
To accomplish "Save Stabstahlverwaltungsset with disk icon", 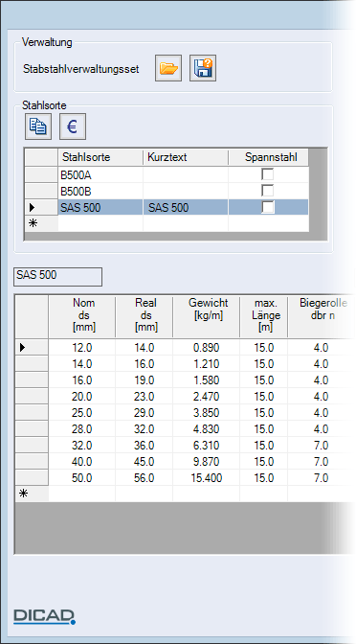I will click(203, 68).
